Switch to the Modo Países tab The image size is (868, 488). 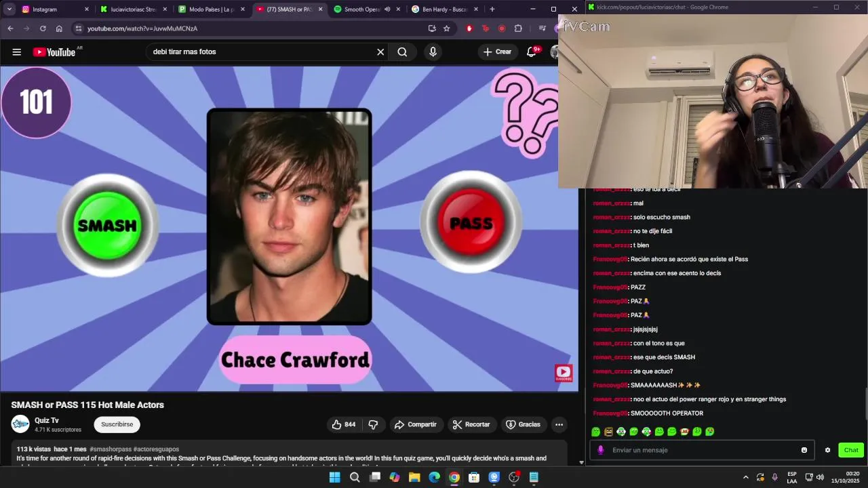click(210, 9)
